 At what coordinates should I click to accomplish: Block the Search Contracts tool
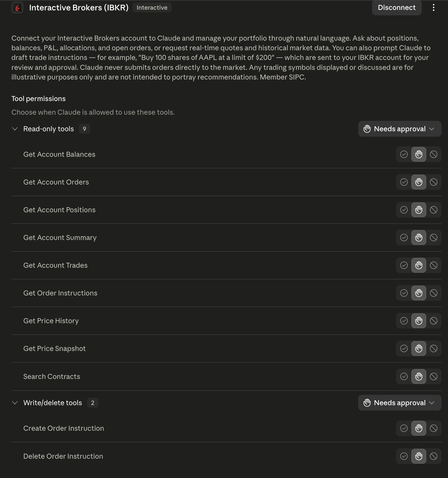pyautogui.click(x=433, y=376)
